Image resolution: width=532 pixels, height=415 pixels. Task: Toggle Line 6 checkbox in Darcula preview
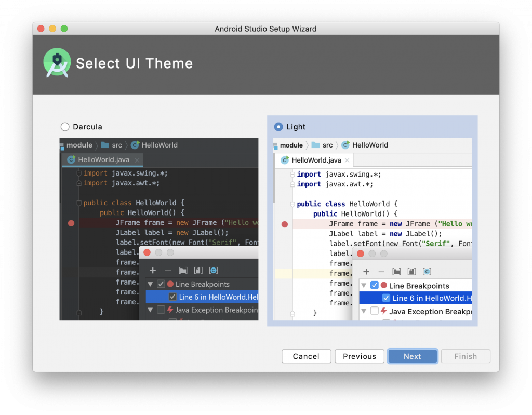point(172,297)
